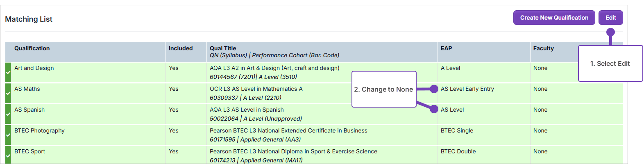This screenshot has height=164, width=644.
Task: Click green checkmark beside BTEC Photography
Action: 8,135
